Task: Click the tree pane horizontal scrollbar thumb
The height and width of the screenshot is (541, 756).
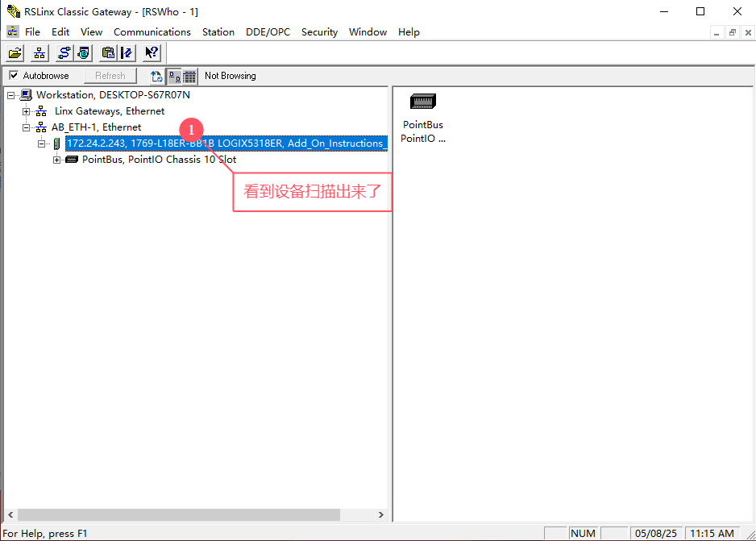Action: coord(179,514)
